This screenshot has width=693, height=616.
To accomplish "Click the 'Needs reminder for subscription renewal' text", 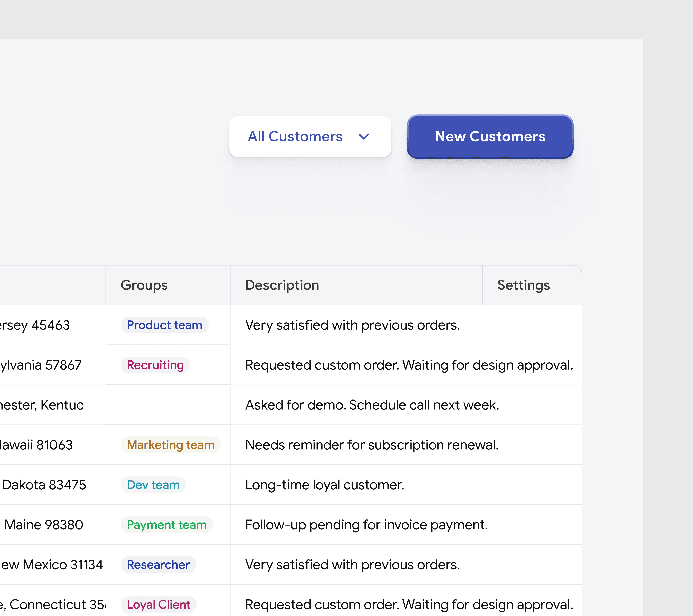I will tap(372, 445).
